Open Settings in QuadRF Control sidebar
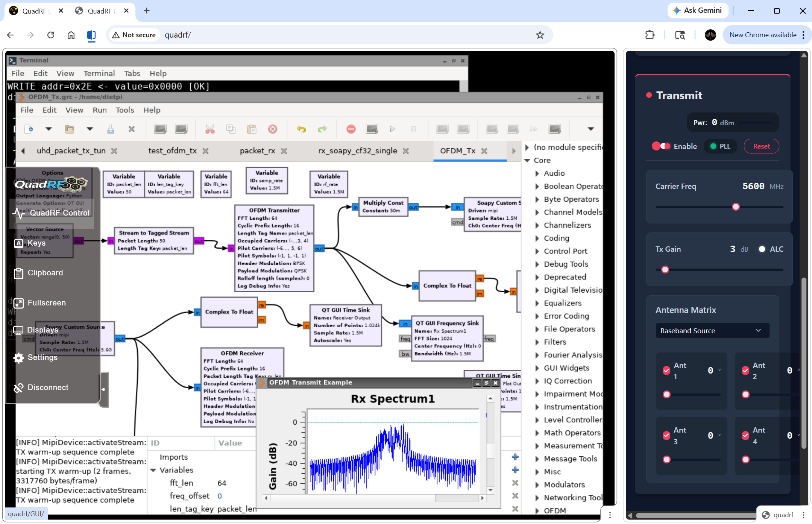Viewport: 812px width, 524px height. pyautogui.click(x=42, y=357)
